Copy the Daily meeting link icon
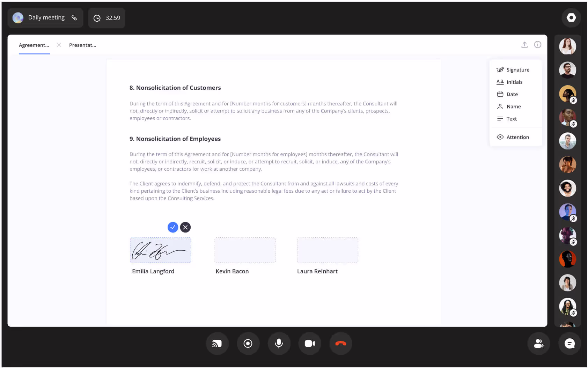The image size is (588, 368). [x=74, y=18]
